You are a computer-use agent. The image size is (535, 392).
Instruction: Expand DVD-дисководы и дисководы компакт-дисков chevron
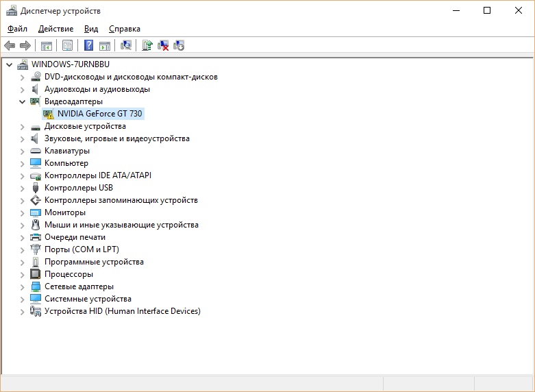pos(23,77)
